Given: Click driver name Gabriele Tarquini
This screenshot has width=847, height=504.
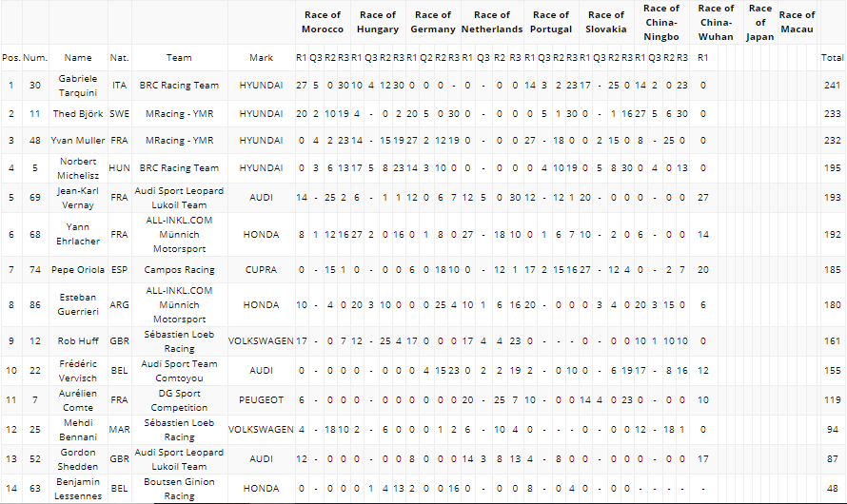Looking at the screenshot, I should (x=78, y=86).
